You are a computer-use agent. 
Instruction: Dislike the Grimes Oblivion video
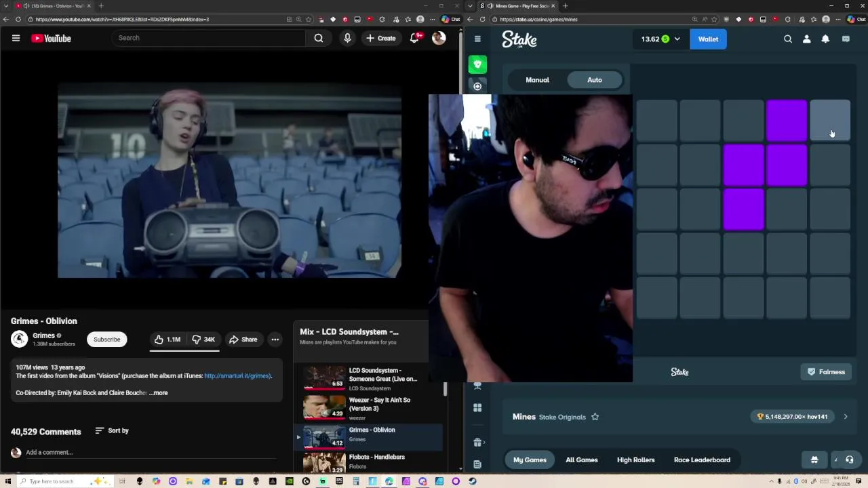(x=204, y=340)
